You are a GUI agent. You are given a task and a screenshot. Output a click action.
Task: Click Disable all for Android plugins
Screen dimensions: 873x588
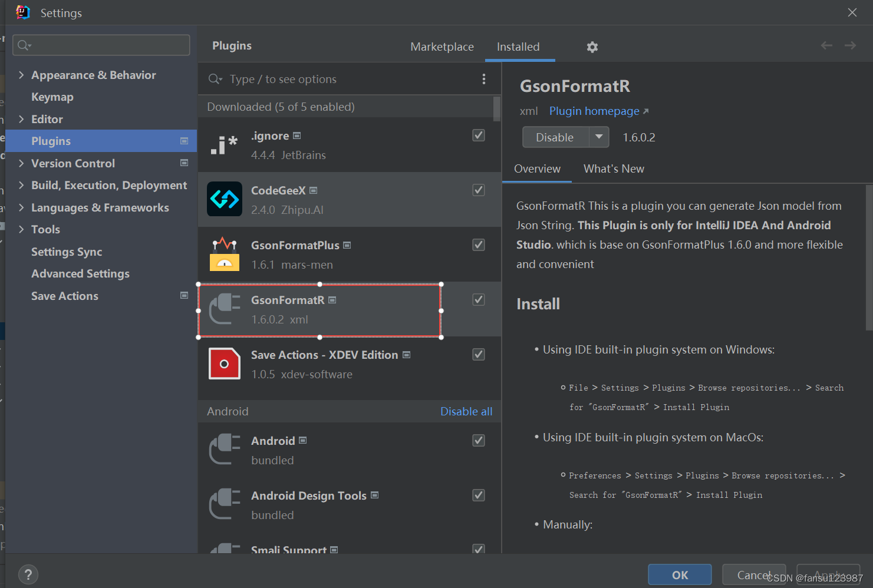coord(466,411)
